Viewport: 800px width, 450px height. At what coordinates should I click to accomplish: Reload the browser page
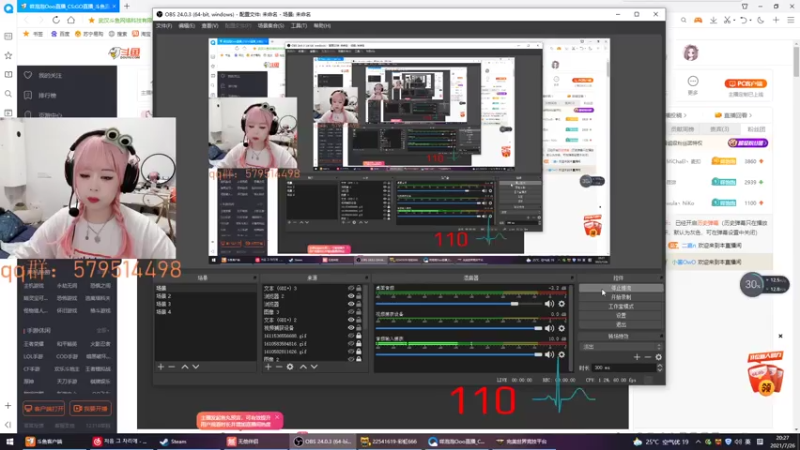56,20
